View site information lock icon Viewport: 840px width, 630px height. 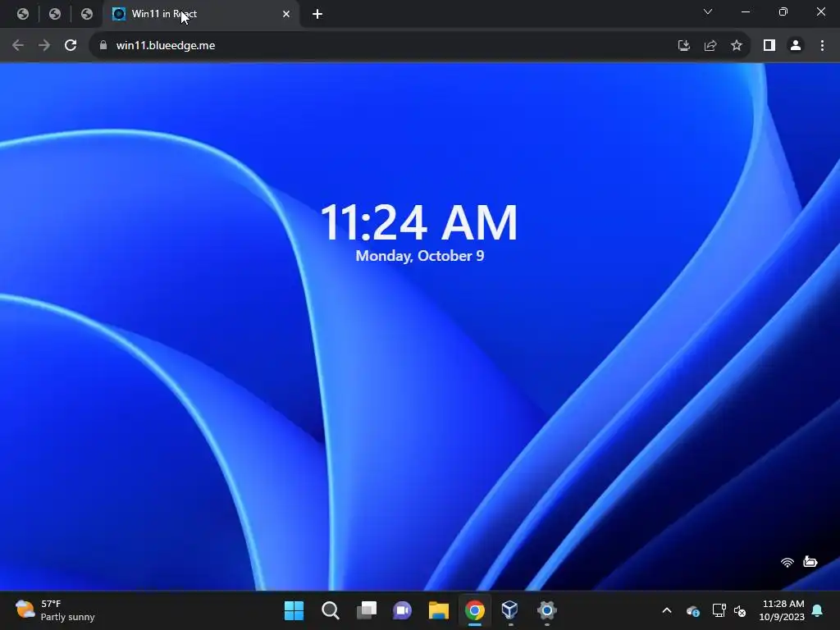click(x=103, y=46)
